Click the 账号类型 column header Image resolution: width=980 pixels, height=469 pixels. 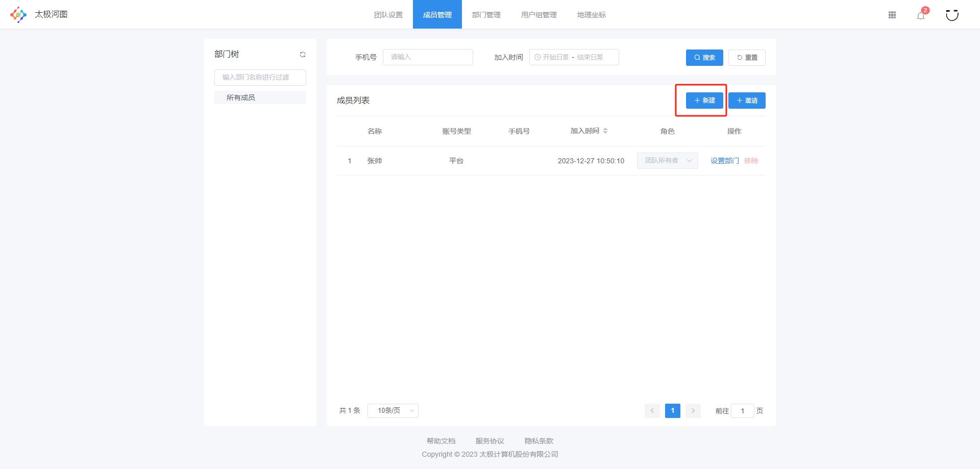(x=457, y=131)
